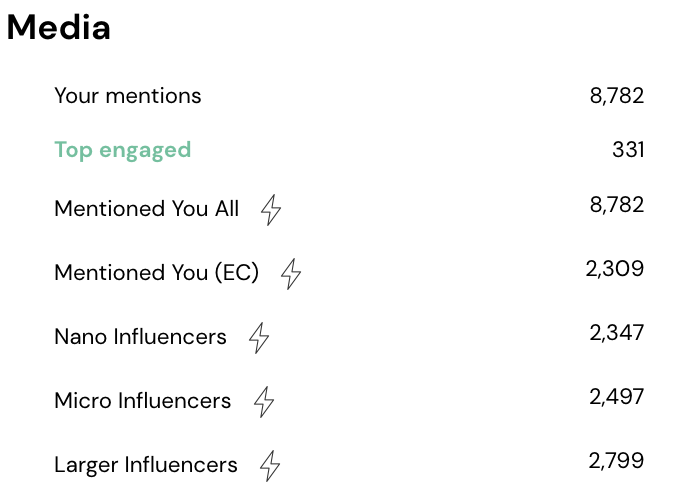Viewport: 676px width, 484px height.
Task: Click the 2,497 Micro Influencers count
Action: (x=617, y=397)
